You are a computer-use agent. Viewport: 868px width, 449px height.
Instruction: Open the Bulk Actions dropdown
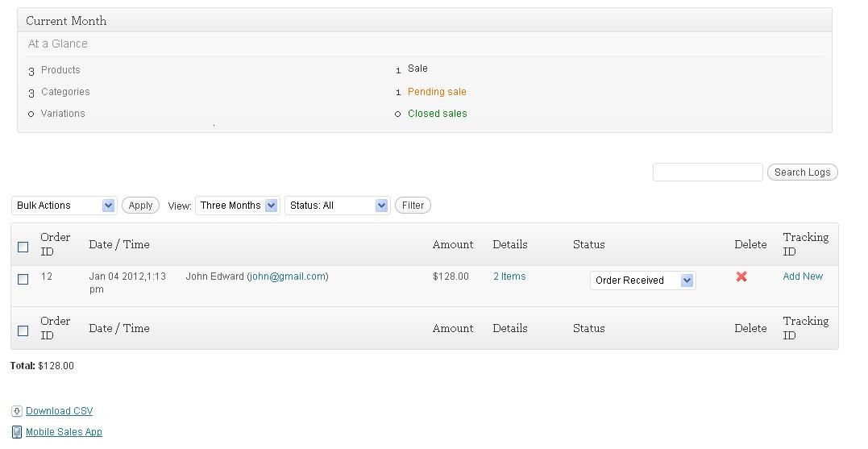pos(64,206)
